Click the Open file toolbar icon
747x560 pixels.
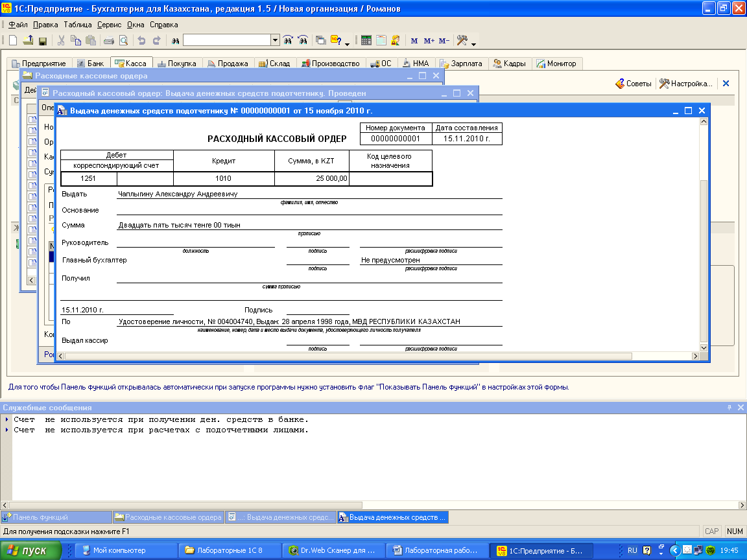tap(28, 40)
